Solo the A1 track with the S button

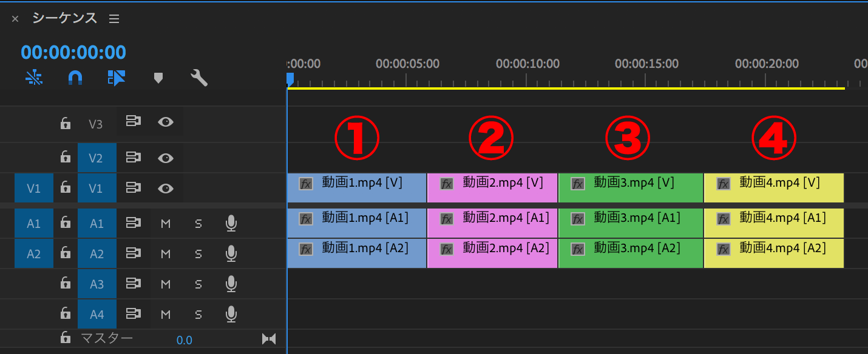point(198,222)
